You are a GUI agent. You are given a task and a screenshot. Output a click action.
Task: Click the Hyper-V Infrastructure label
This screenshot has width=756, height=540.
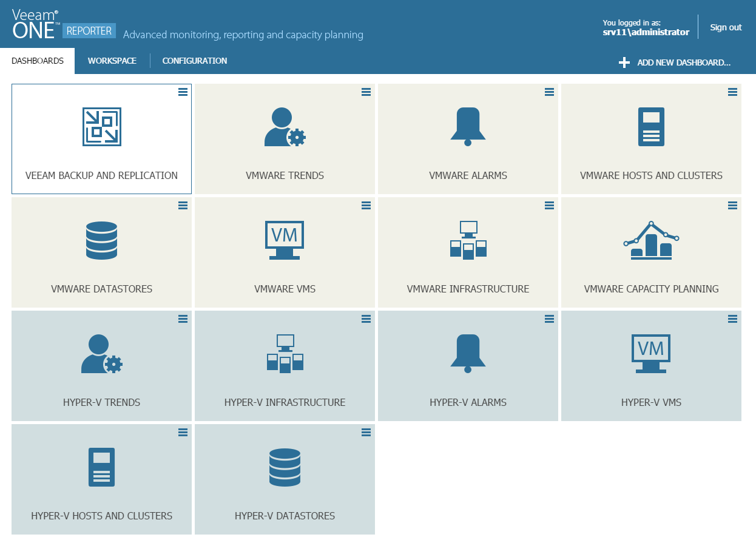click(285, 402)
